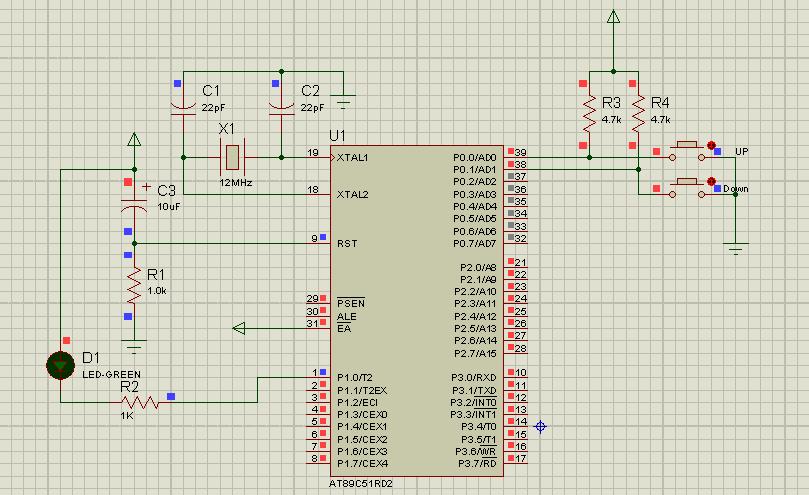Click the red actuator dot on UP button

tap(712, 146)
